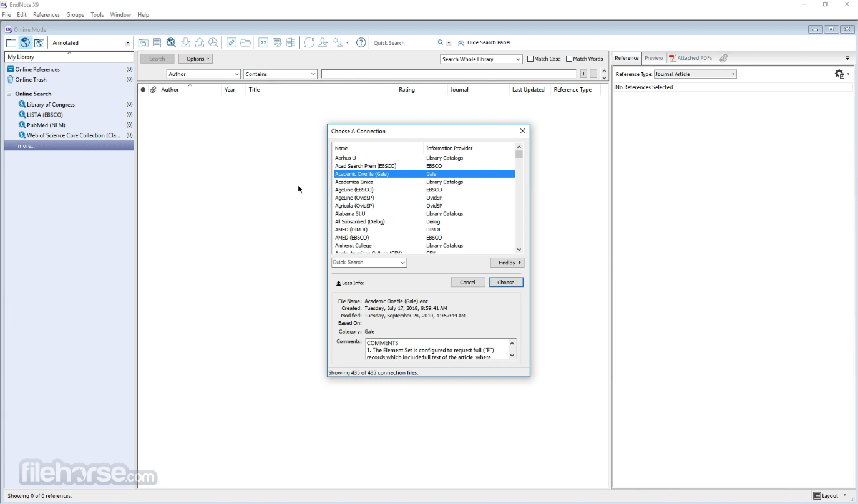
Task: Click the Online References group icon
Action: [10, 69]
